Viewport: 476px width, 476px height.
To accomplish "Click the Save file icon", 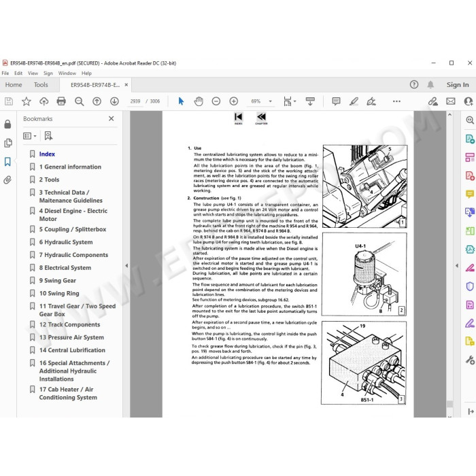I will click(x=9, y=101).
